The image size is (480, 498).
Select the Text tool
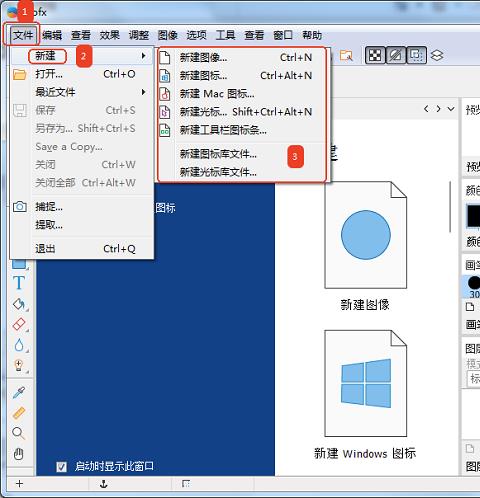(19, 283)
